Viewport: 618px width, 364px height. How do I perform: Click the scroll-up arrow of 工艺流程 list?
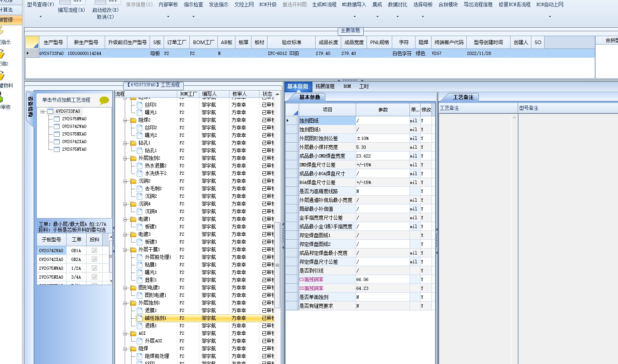tap(277, 94)
